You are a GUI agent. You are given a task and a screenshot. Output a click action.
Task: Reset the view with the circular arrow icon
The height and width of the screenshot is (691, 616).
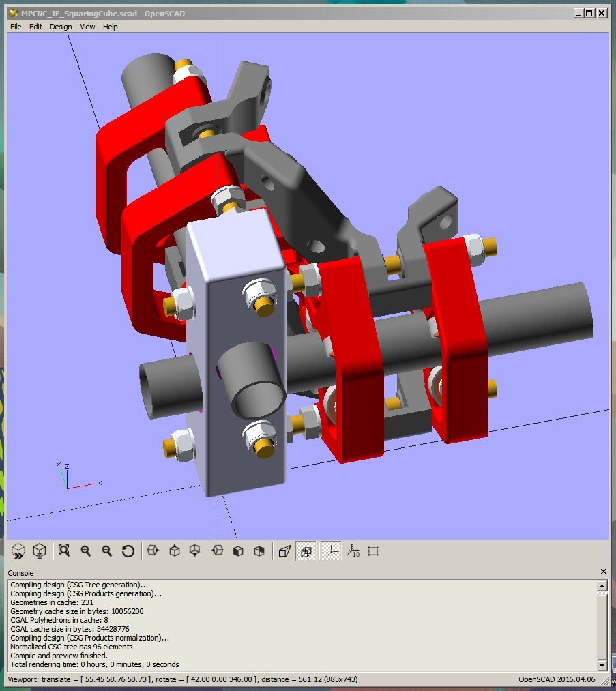(x=128, y=551)
